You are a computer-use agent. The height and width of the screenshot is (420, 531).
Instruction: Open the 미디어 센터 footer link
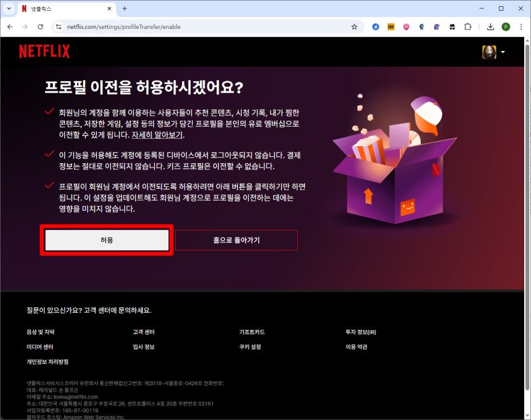point(40,347)
